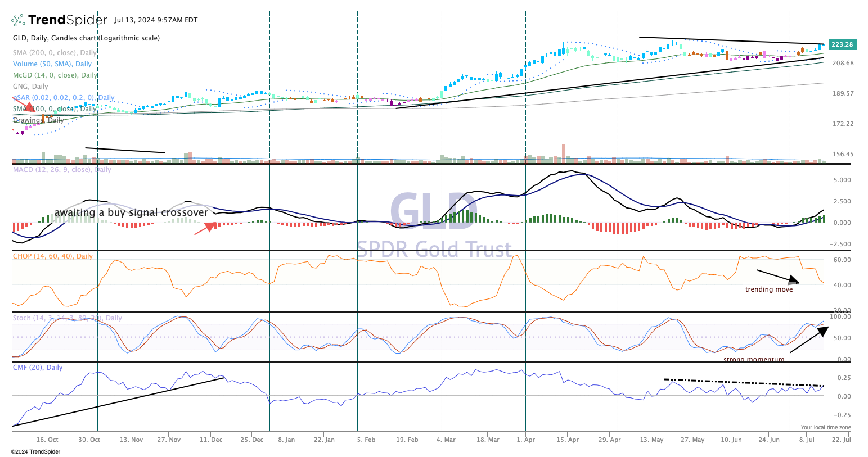Click the current price tag 223.28

click(x=842, y=44)
